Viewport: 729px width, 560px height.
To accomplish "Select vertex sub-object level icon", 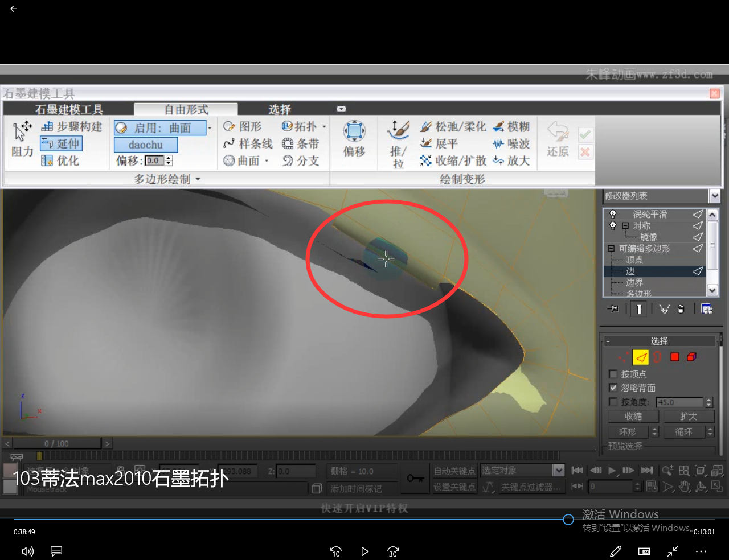I will [x=624, y=357].
